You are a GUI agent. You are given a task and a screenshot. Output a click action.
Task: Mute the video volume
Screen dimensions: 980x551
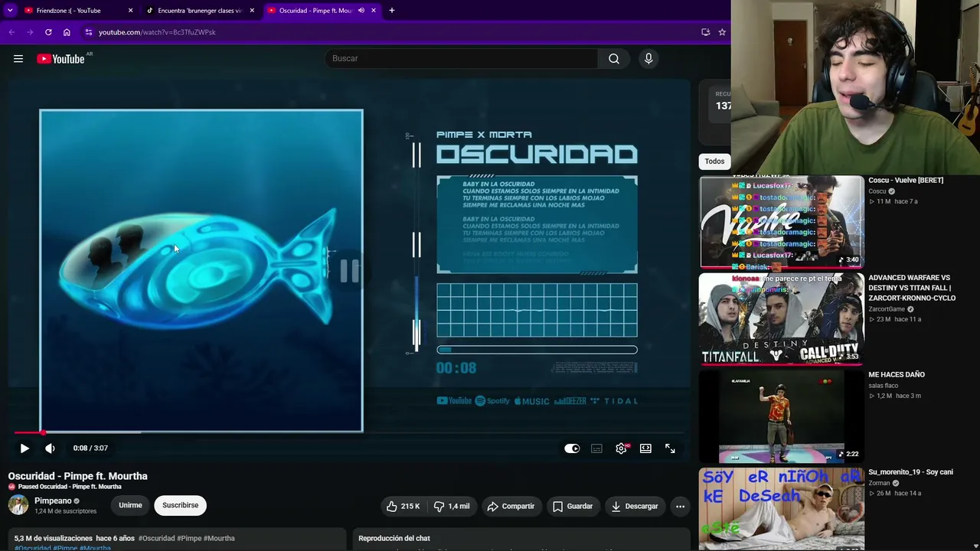(x=50, y=448)
